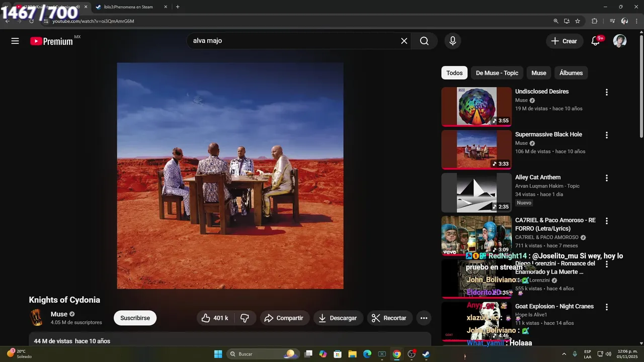Select the Álbumes filter chip

pos(571,73)
